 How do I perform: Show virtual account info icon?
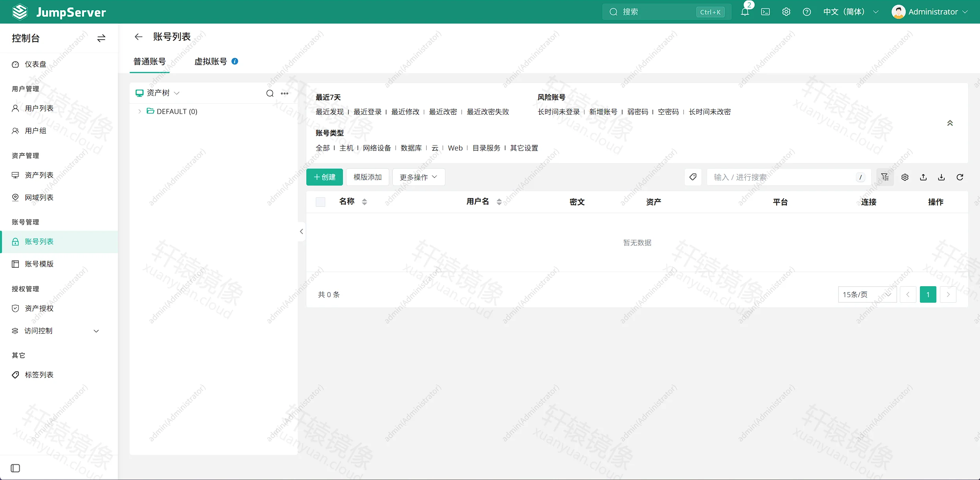click(x=235, y=61)
